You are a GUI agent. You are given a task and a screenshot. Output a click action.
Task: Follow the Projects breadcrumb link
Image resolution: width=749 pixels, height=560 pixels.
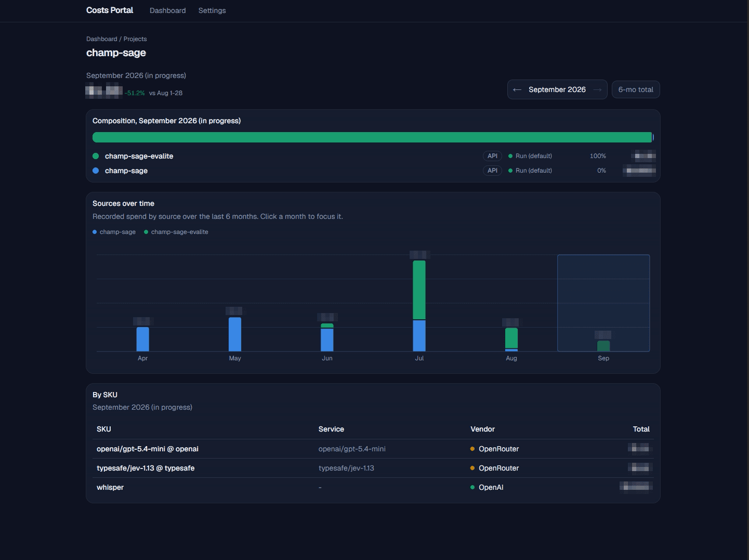click(135, 39)
